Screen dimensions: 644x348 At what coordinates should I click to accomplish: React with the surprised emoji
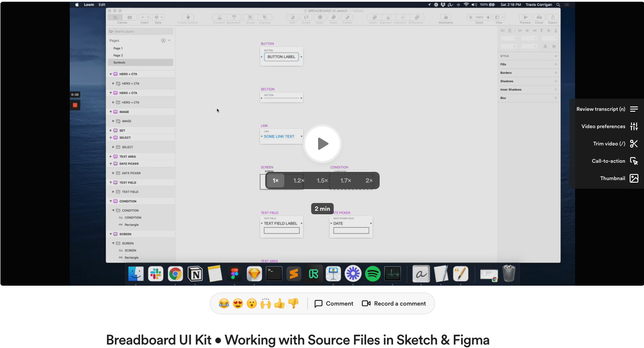click(x=251, y=303)
